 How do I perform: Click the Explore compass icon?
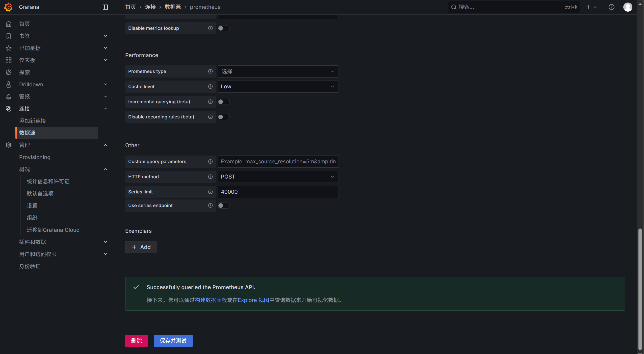click(x=9, y=72)
